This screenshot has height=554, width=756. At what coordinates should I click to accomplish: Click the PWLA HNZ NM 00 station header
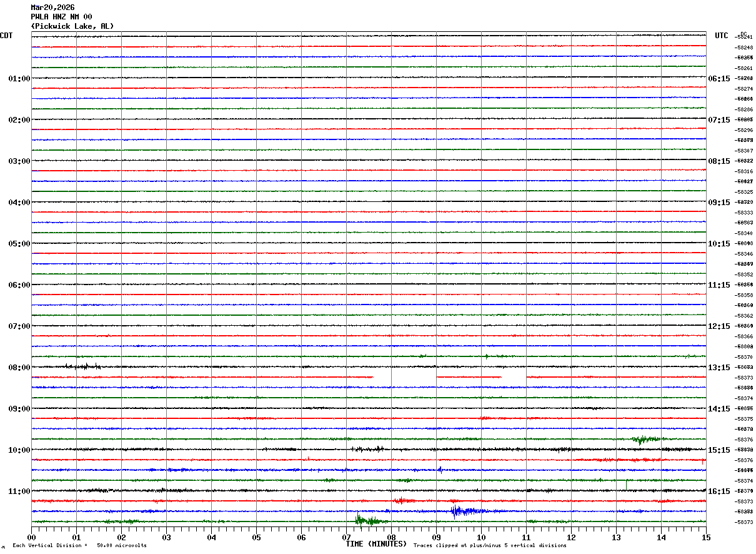pos(61,17)
